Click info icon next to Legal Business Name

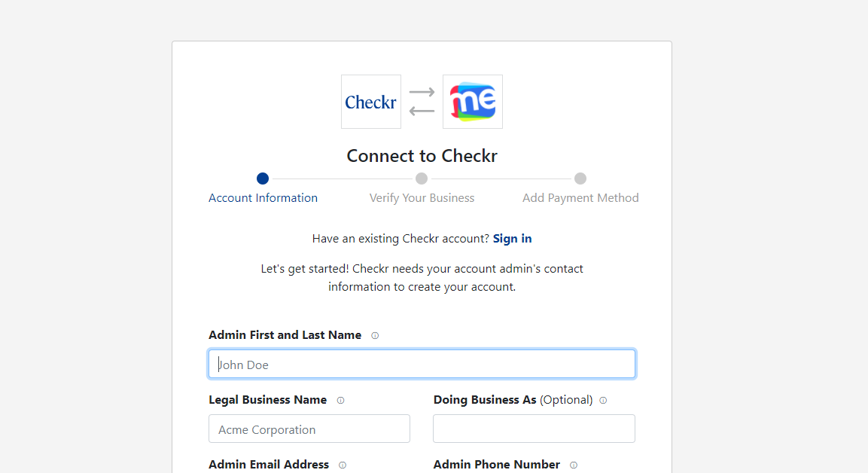pyautogui.click(x=340, y=401)
